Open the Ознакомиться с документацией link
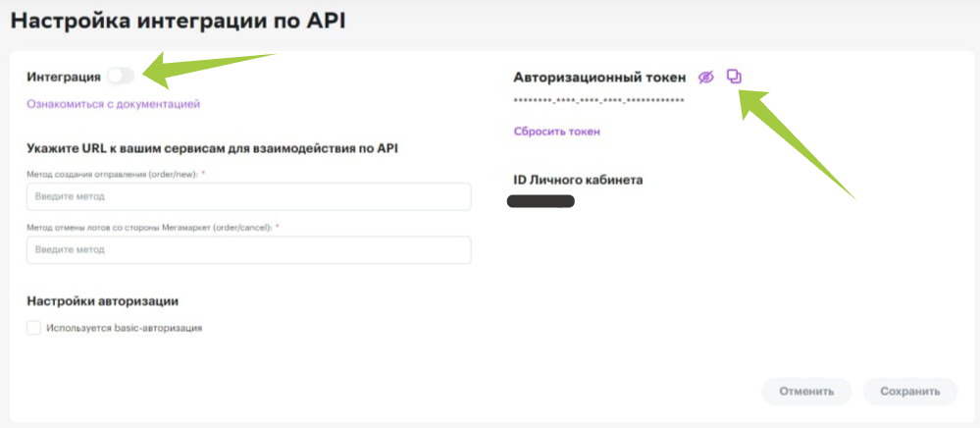 click(113, 102)
